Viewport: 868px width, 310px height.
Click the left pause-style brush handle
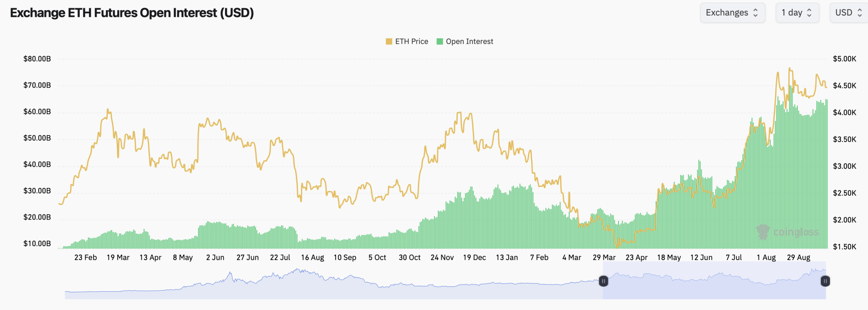tap(604, 282)
